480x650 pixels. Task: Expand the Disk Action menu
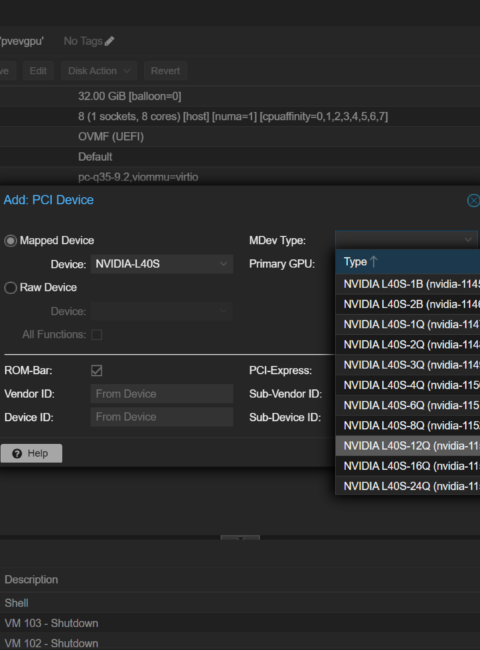99,71
